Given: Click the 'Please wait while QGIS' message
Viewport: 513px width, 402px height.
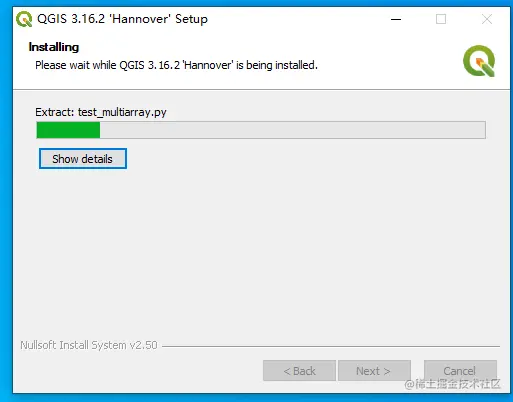Looking at the screenshot, I should point(176,65).
